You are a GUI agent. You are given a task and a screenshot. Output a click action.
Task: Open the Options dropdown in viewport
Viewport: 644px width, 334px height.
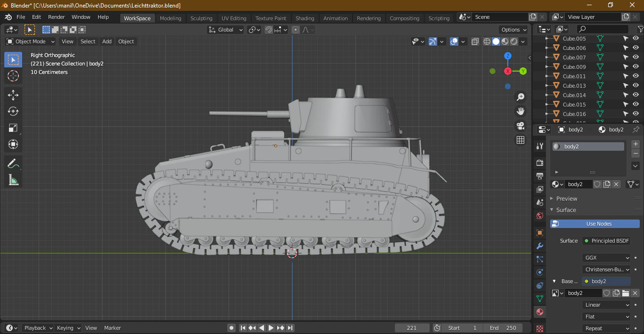tap(514, 30)
